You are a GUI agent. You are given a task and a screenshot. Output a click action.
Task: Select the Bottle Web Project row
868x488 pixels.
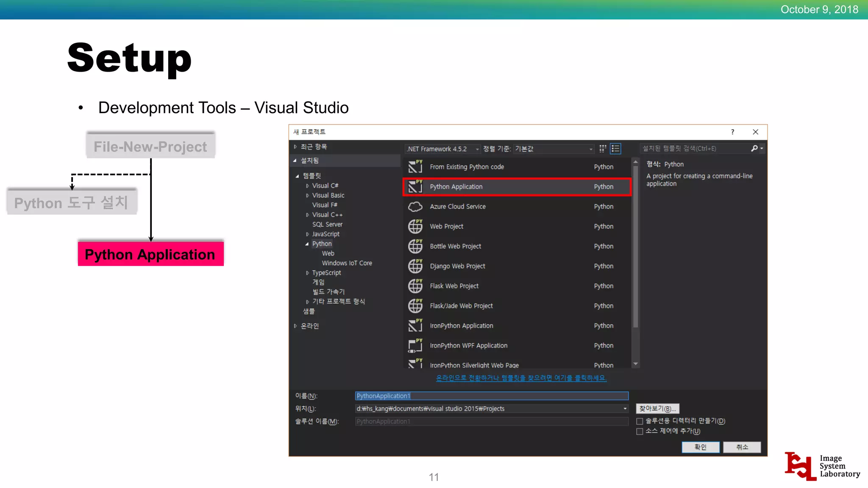pos(517,246)
